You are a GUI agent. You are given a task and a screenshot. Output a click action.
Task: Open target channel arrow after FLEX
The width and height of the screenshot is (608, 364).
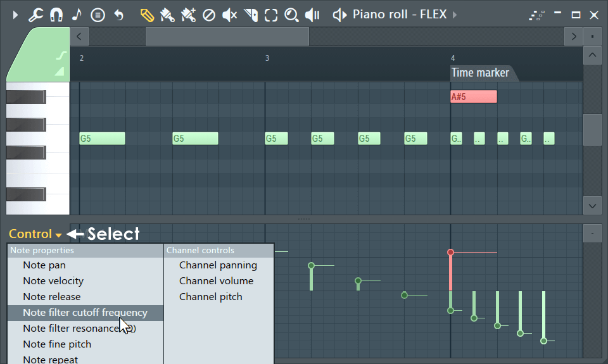(x=455, y=15)
